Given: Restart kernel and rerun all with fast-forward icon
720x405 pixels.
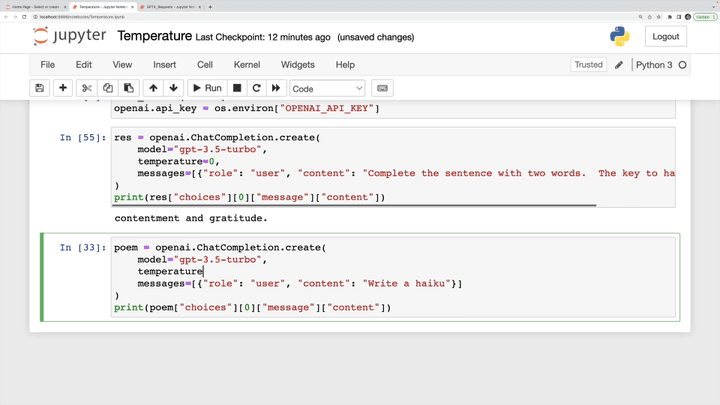Looking at the screenshot, I should click(276, 88).
